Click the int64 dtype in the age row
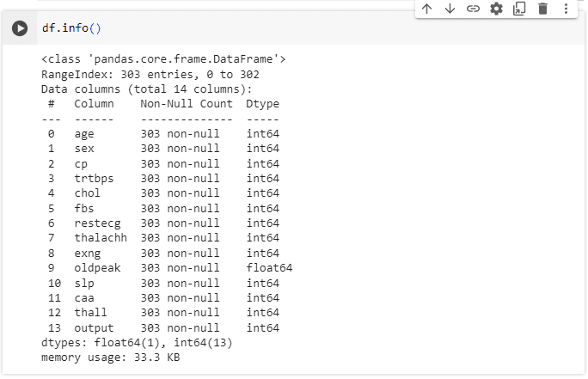The image size is (588, 379). pyautogui.click(x=262, y=134)
